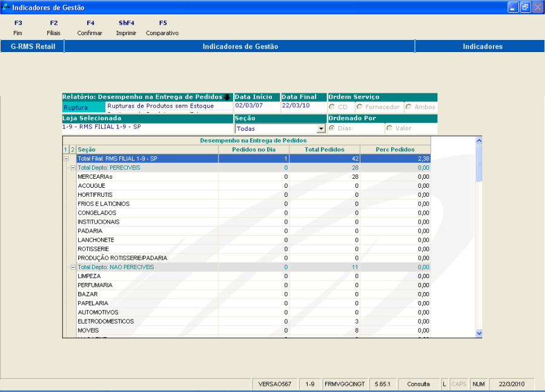Click ShF4 Imprimir to print the report
Screen dimensions: 545x392
click(x=126, y=28)
